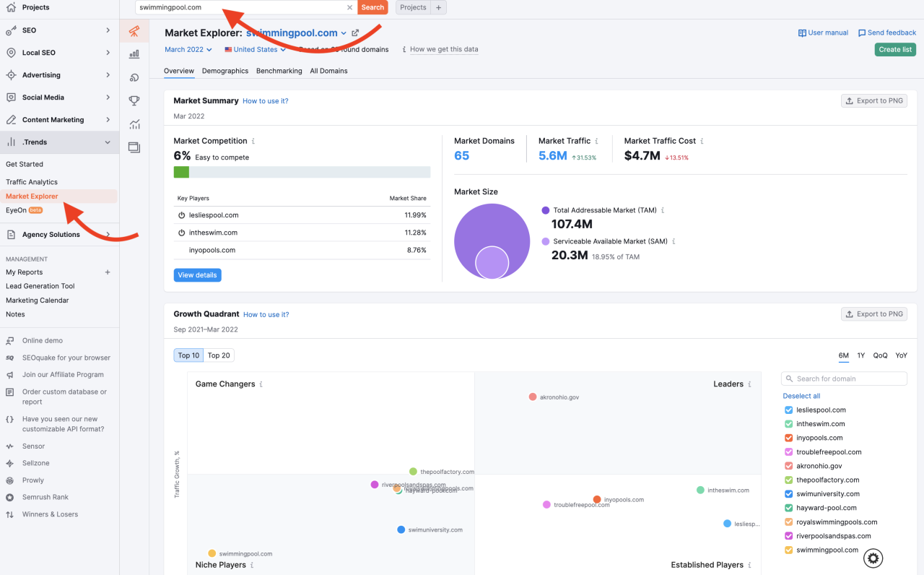The image size is (924, 575).
Task: Click the Game Changers info icon
Action: click(x=261, y=384)
